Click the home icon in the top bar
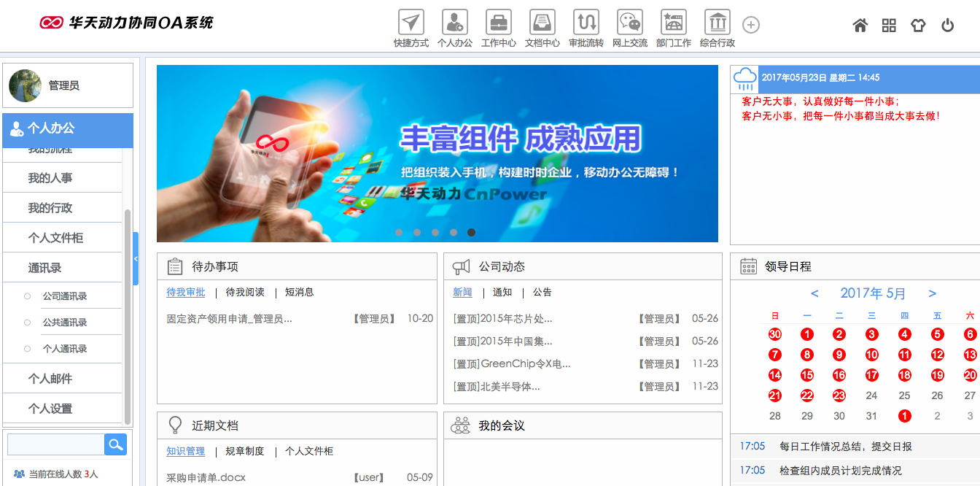The width and height of the screenshot is (980, 486). (x=860, y=26)
